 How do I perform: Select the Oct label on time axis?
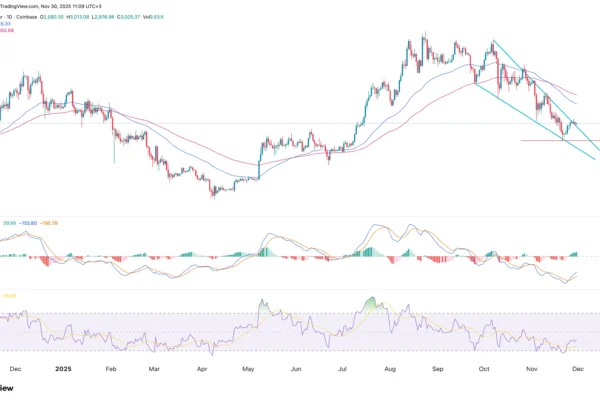[485, 368]
